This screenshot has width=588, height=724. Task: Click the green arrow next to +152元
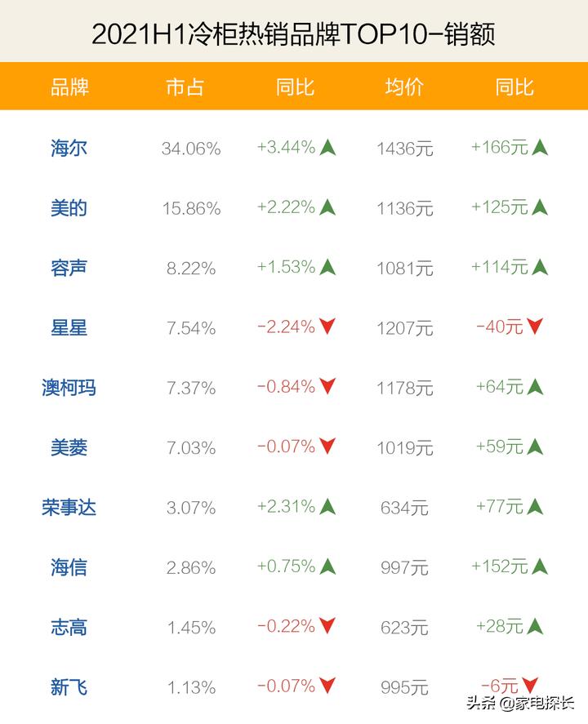pos(540,566)
